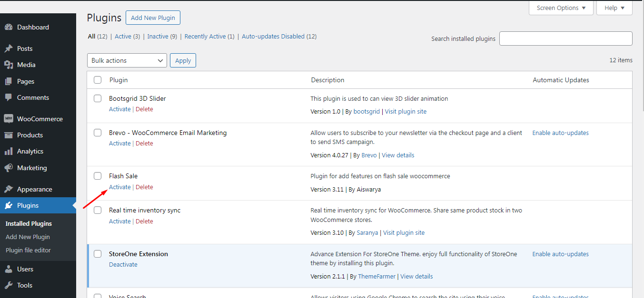Click the Appearance paintbrush icon
Viewport: 644px width, 298px height.
tap(9, 189)
